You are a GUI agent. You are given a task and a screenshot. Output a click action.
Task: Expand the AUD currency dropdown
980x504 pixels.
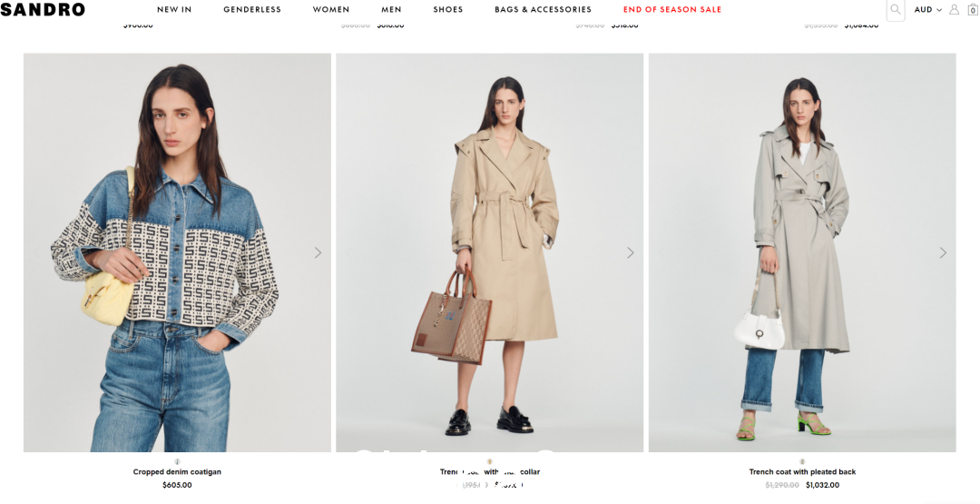(x=928, y=9)
